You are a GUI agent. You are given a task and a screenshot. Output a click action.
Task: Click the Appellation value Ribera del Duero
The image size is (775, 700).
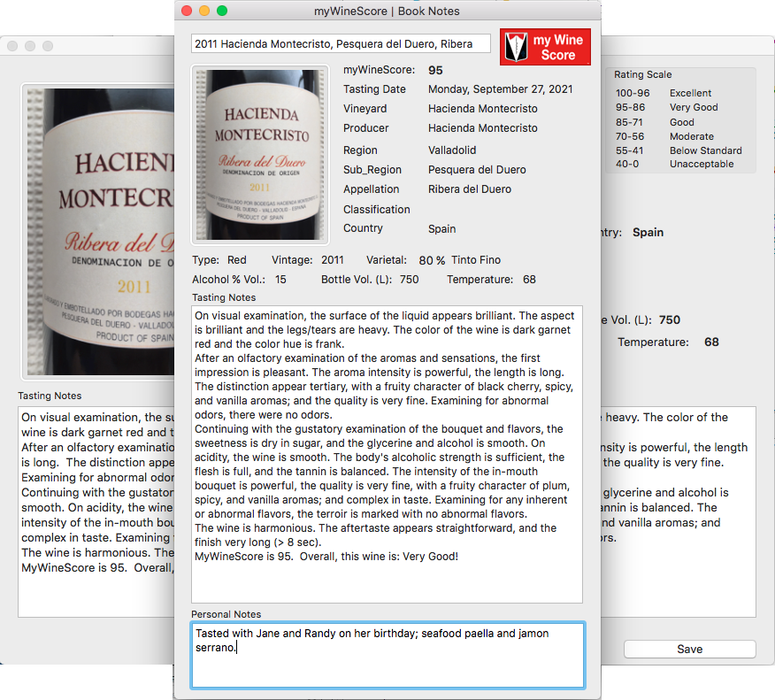coord(468,188)
